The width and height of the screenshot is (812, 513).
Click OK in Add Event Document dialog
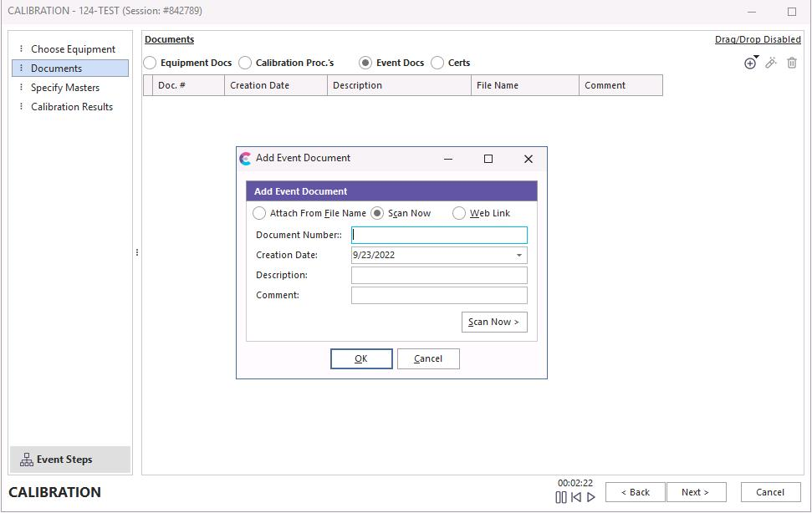(361, 358)
